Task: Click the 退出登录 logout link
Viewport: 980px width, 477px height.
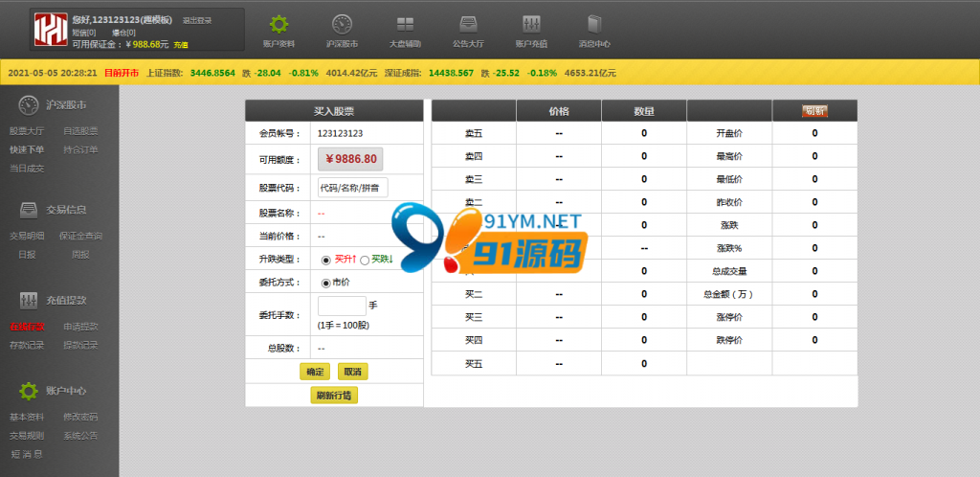Action: pyautogui.click(x=197, y=21)
